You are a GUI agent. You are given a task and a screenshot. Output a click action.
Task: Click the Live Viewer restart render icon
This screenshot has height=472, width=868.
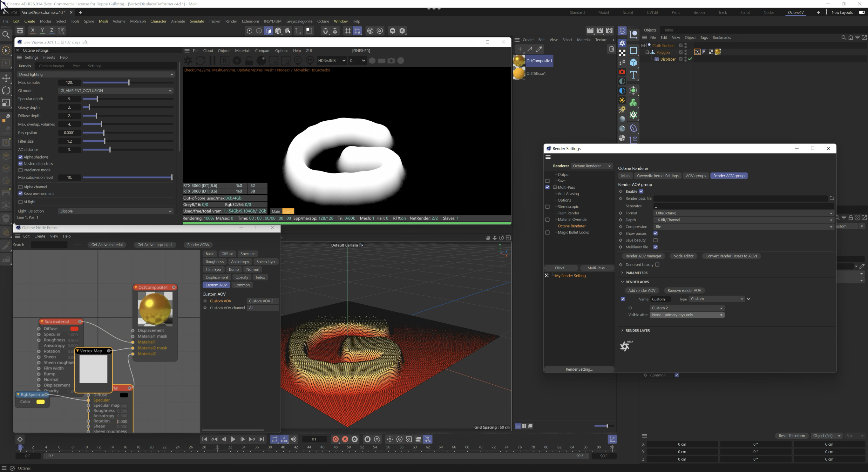[x=200, y=61]
